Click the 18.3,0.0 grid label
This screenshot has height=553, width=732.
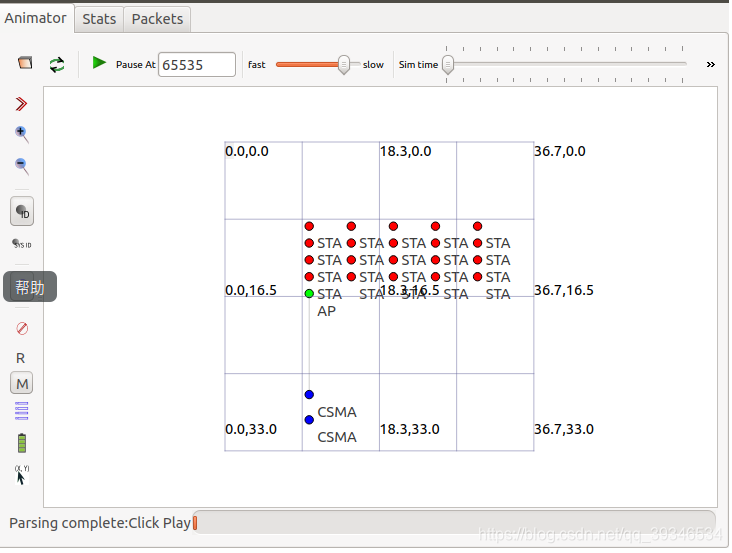pyautogui.click(x=406, y=151)
